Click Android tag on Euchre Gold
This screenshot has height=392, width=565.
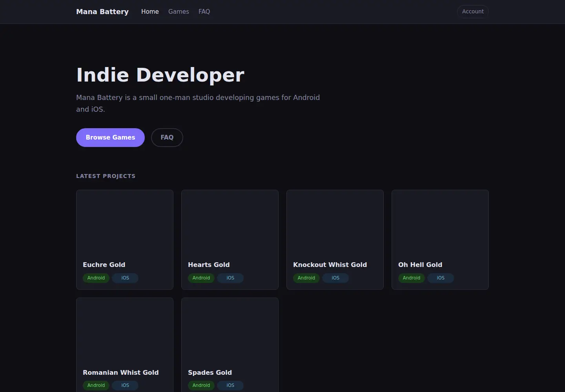tap(96, 278)
